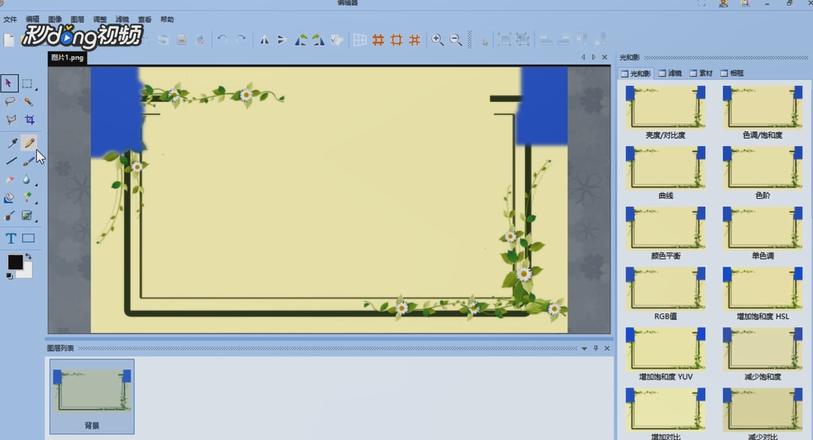The width and height of the screenshot is (813, 440).
Task: Select the arrow pointer tool
Action: pyautogui.click(x=9, y=83)
